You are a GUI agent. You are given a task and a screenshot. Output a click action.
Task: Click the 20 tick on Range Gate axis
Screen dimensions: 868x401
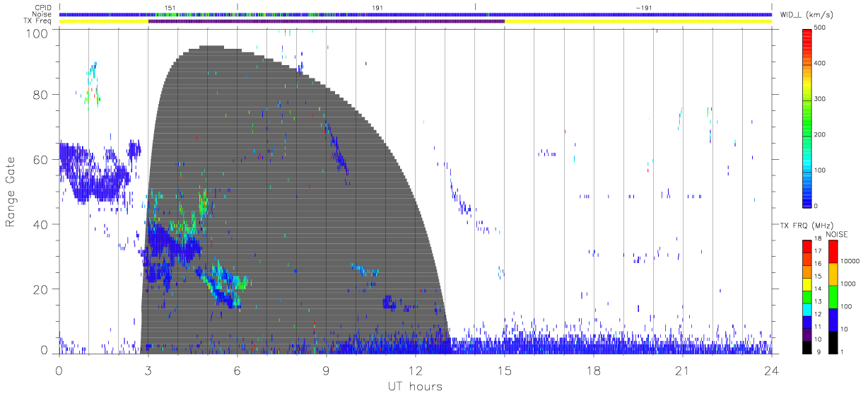41,290
